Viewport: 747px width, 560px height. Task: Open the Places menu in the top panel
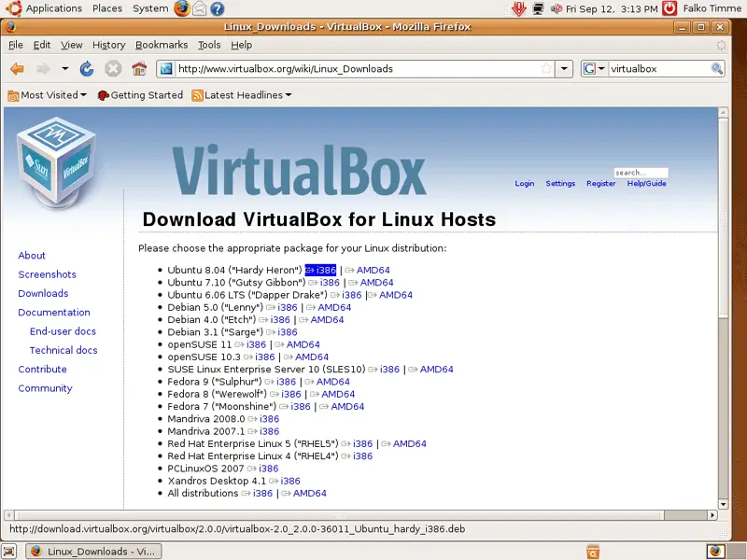coord(107,8)
